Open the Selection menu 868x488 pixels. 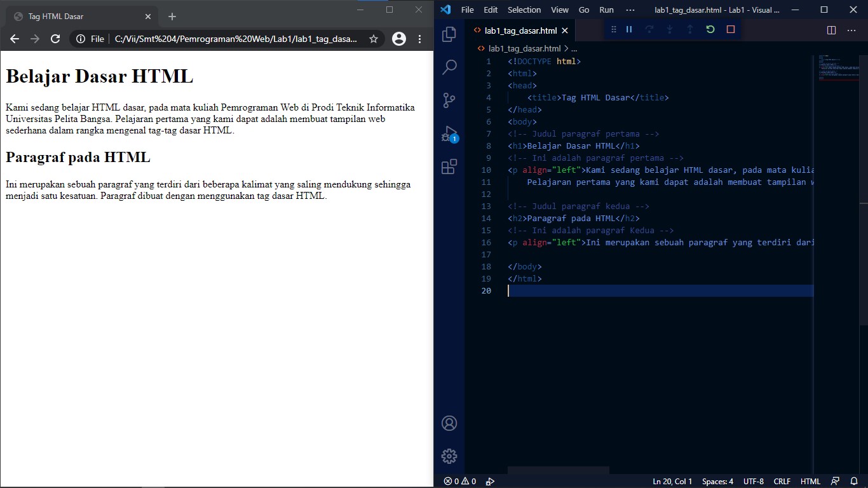(524, 10)
